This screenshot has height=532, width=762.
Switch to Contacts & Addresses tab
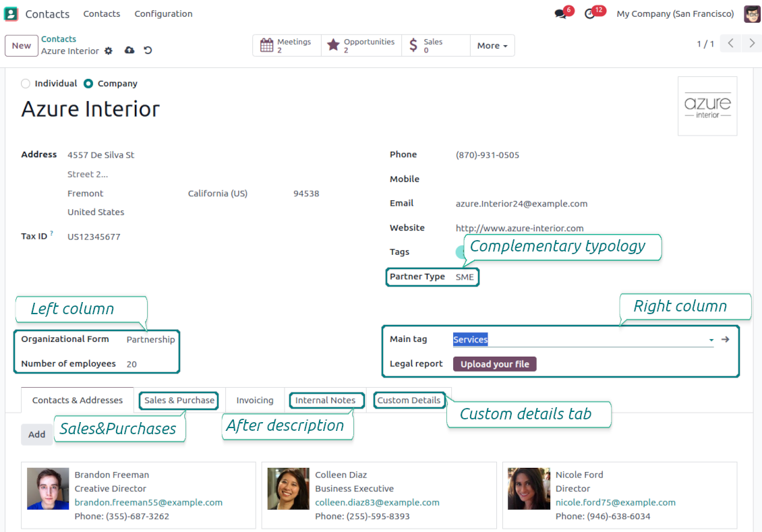point(78,401)
